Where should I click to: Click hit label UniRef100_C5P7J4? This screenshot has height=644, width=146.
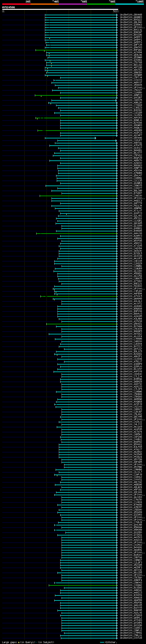click(131, 77)
